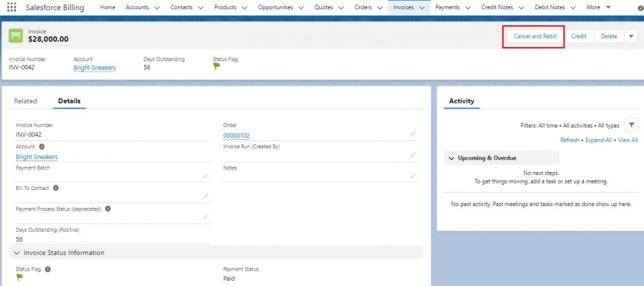The height and width of the screenshot is (286, 644).
Task: Open the Orders tab dropdown chevron
Action: (380, 7)
